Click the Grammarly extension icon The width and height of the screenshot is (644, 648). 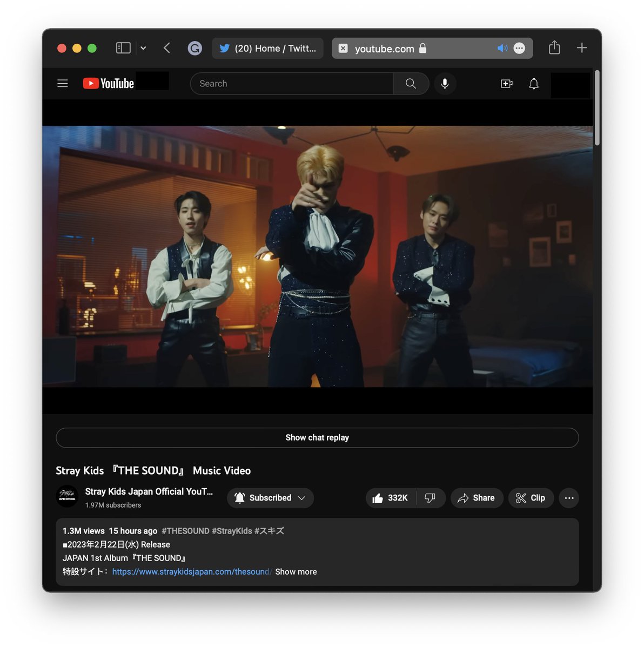click(x=195, y=48)
